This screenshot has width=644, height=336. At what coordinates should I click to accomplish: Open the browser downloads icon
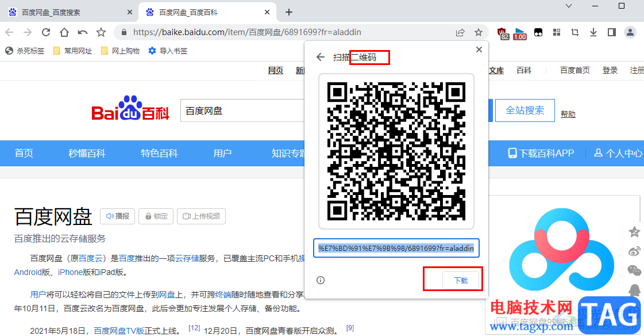(593, 32)
